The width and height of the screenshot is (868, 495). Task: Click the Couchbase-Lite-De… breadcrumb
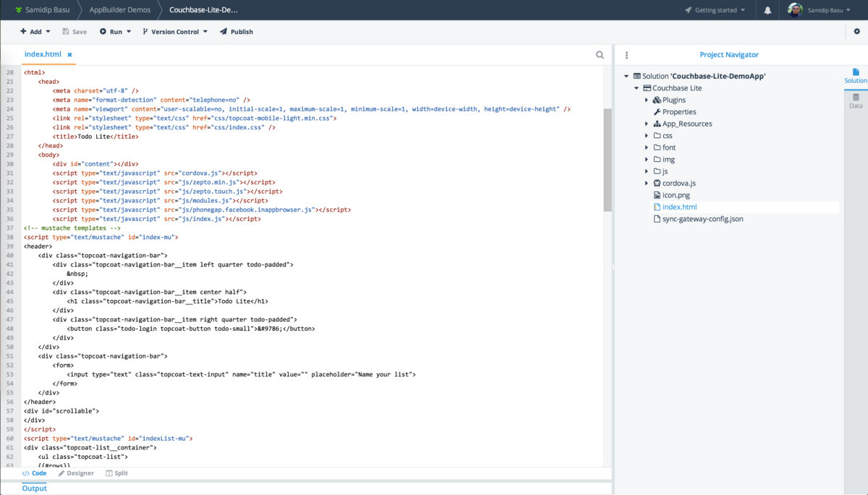pyautogui.click(x=203, y=10)
